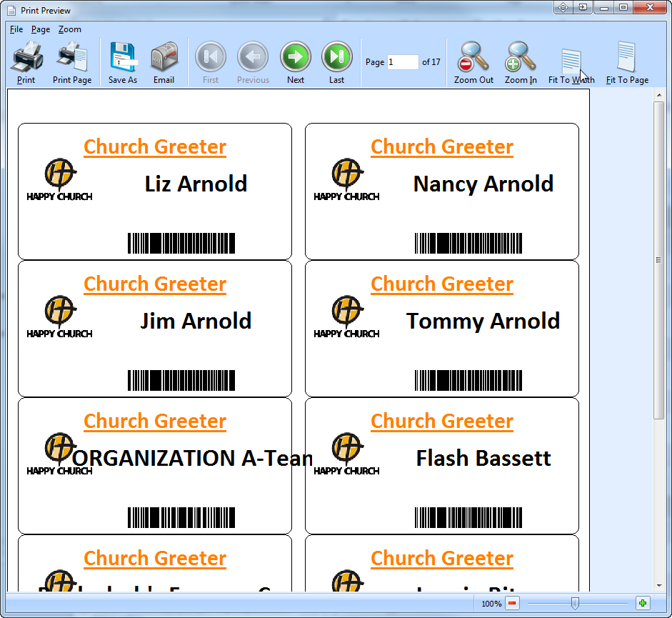The height and width of the screenshot is (618, 672).
Task: Minimize the Print Preview window
Action: tap(604, 7)
